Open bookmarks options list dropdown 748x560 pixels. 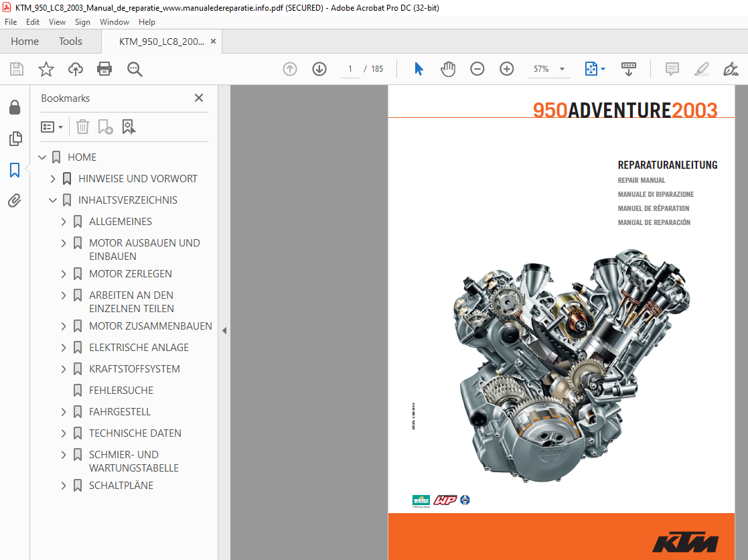tap(52, 127)
